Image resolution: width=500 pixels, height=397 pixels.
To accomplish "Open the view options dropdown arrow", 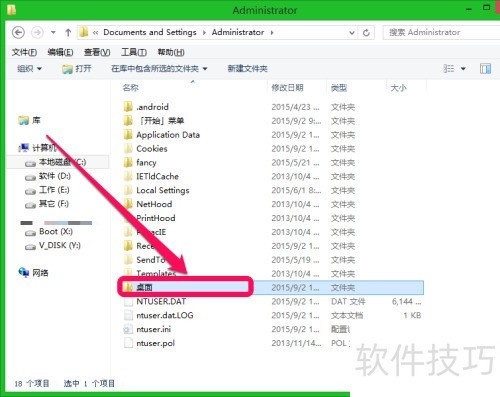I will [463, 69].
